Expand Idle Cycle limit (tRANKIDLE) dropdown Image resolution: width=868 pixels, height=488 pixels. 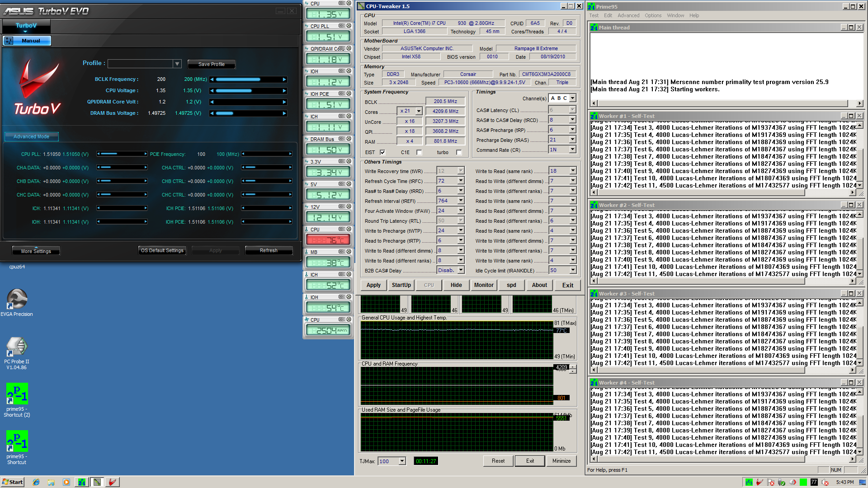(573, 270)
